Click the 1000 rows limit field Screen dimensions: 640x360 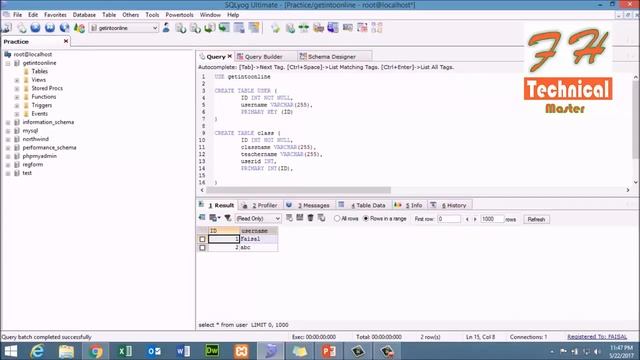(x=492, y=219)
